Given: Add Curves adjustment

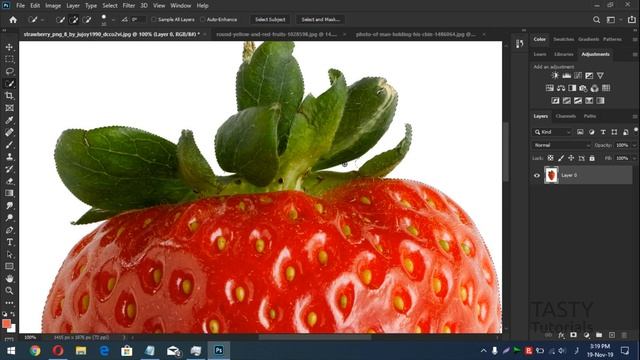Looking at the screenshot, I should pos(578,76).
